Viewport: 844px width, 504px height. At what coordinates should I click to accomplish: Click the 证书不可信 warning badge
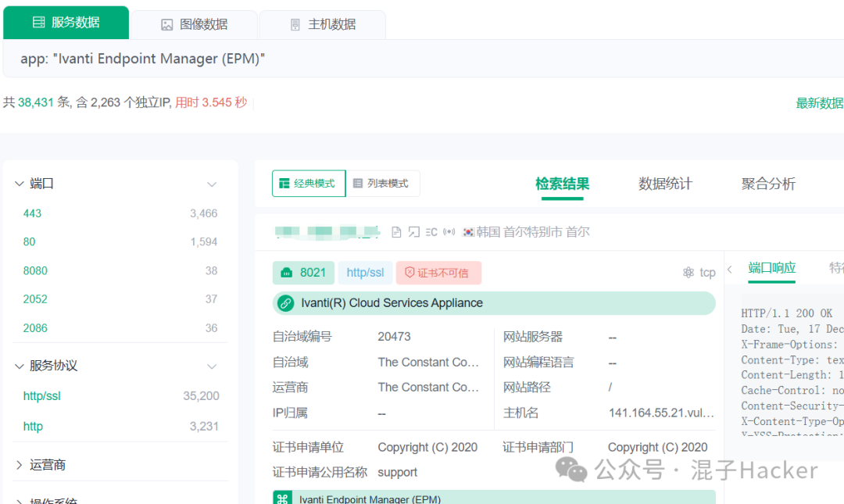(x=438, y=273)
